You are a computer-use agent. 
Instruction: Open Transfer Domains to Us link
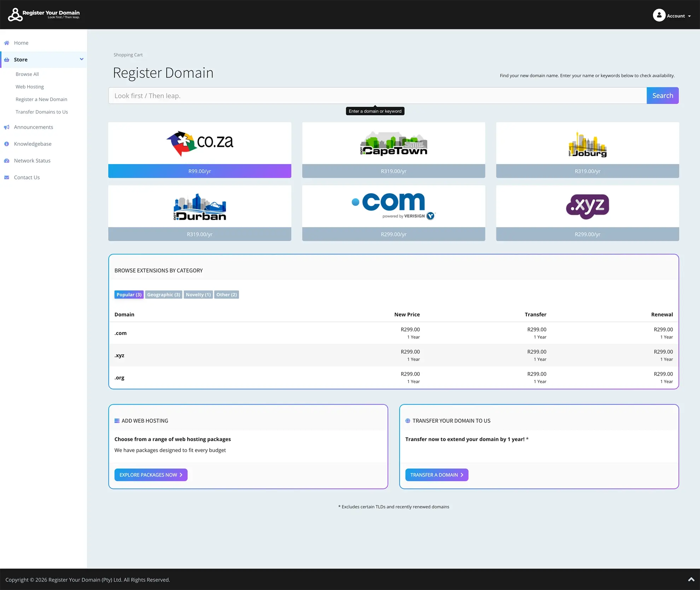[x=42, y=112]
